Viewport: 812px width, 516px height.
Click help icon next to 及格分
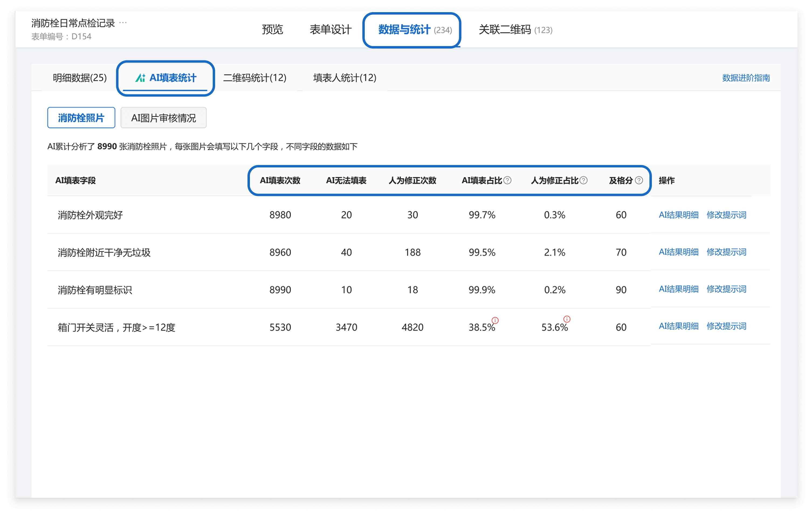click(639, 180)
